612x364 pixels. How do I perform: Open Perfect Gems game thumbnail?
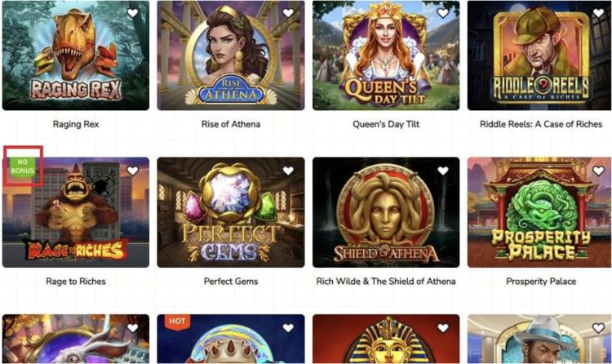(x=231, y=212)
